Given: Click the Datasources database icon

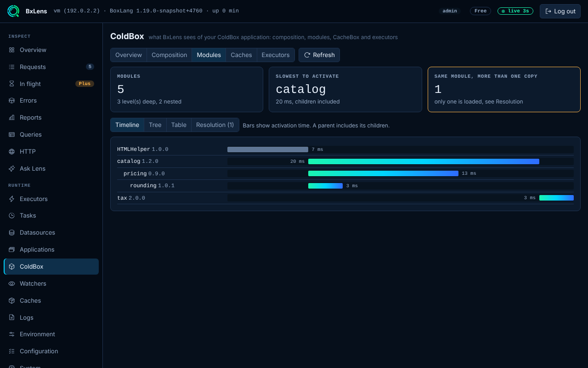Looking at the screenshot, I should click(x=12, y=232).
